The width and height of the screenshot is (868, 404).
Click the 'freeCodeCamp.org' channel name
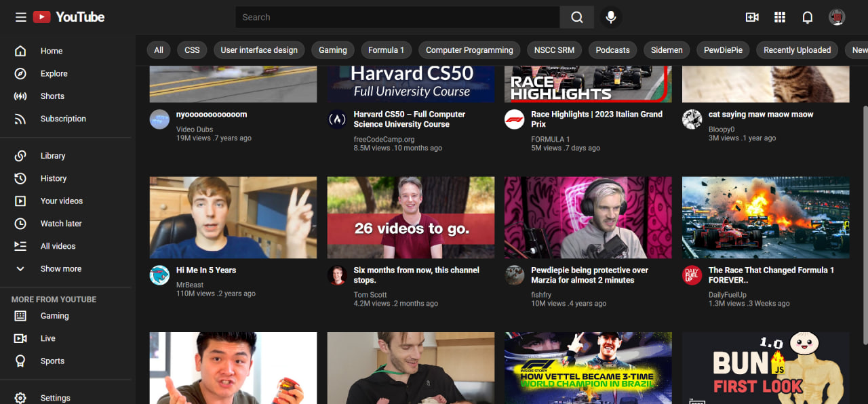pyautogui.click(x=384, y=140)
